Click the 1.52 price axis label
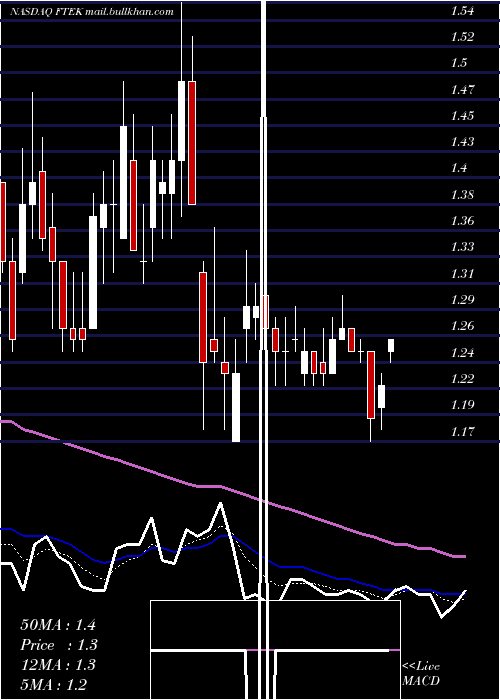The height and width of the screenshot is (700, 500). click(x=462, y=37)
